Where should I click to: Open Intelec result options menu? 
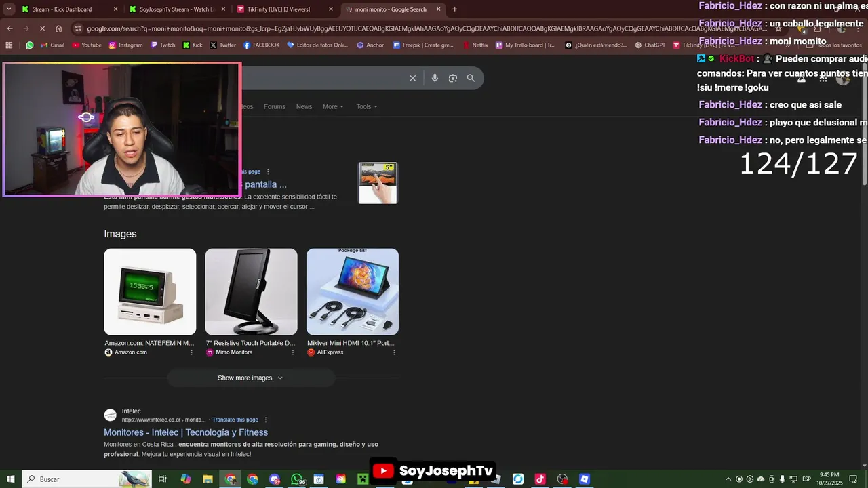coord(266,420)
